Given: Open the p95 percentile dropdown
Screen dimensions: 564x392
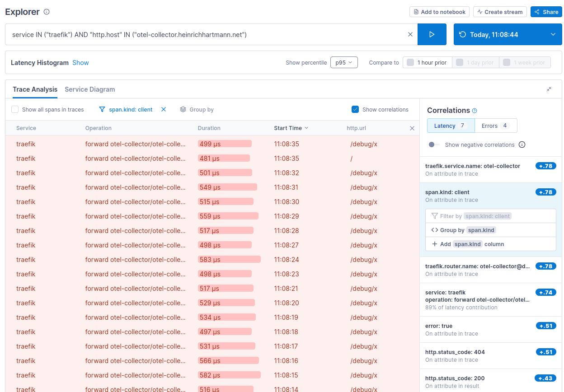Looking at the screenshot, I should [343, 62].
